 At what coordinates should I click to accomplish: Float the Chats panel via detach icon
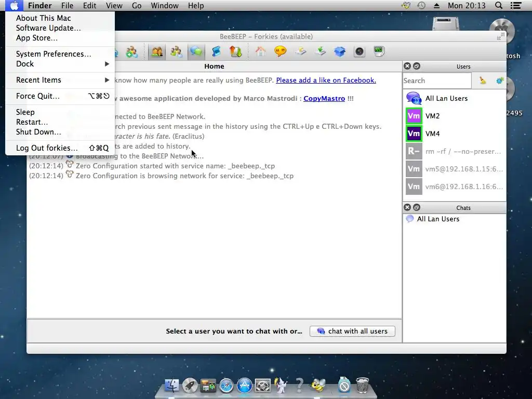tap(417, 207)
